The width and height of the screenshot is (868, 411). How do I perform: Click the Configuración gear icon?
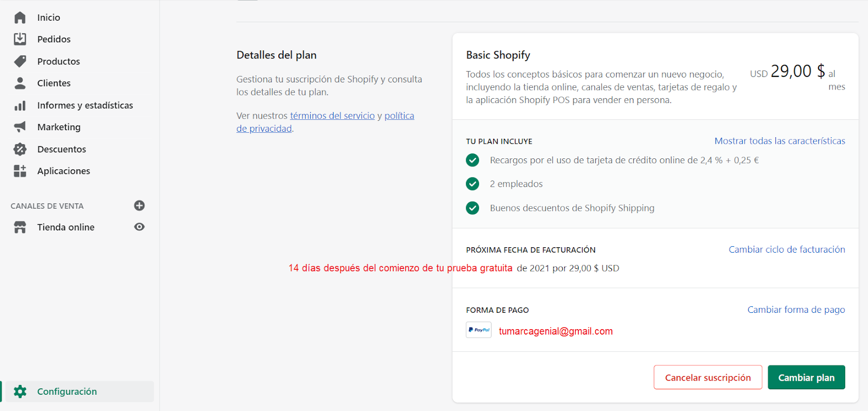[x=20, y=391]
